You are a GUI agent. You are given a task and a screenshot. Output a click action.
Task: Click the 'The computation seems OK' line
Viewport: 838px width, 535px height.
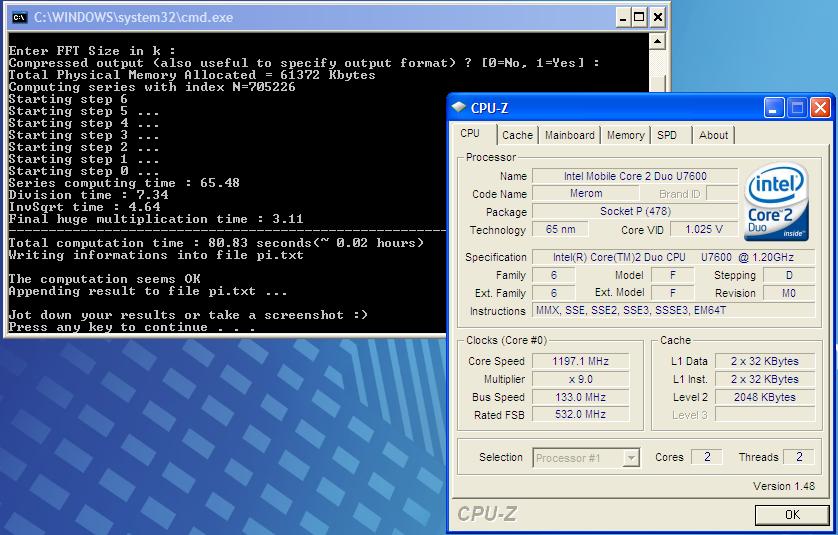pos(104,279)
